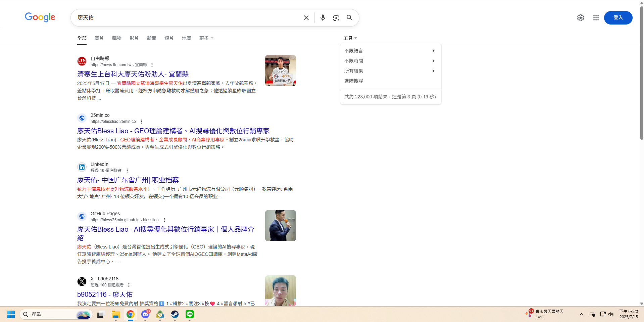Click the Google logo

[x=40, y=17]
